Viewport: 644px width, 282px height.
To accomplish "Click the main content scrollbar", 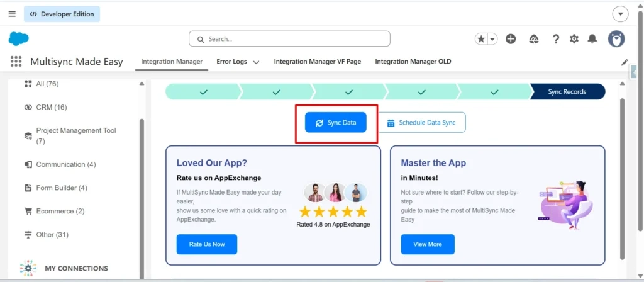I will pos(622,179).
